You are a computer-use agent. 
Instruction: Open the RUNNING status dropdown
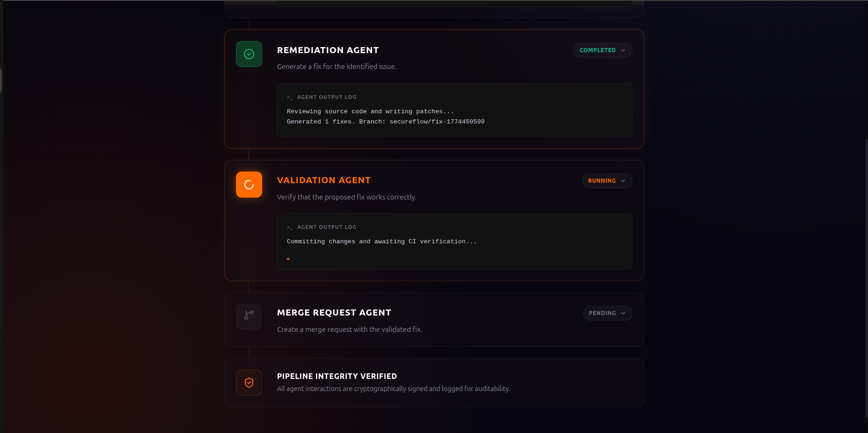pyautogui.click(x=607, y=181)
